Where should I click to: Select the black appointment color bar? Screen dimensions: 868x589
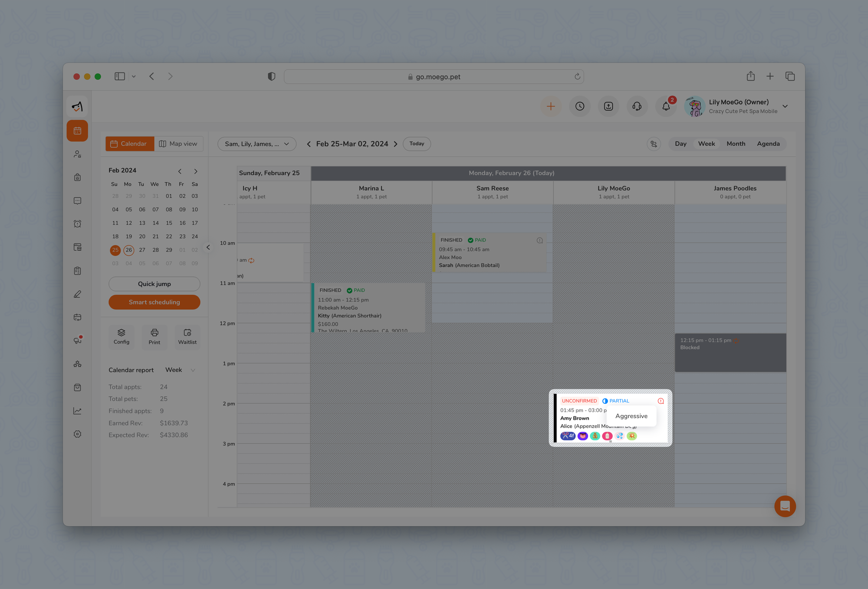coord(555,418)
